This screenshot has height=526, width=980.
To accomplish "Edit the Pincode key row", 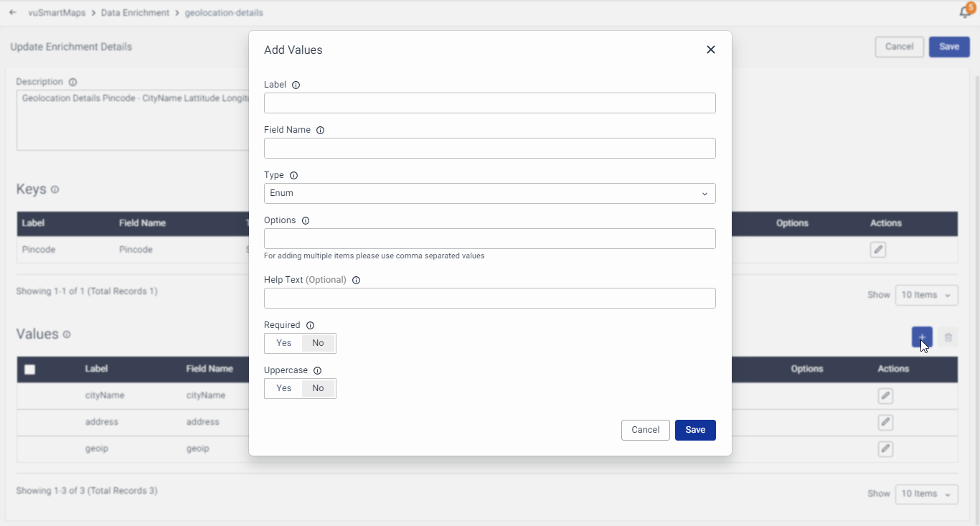I will click(878, 250).
